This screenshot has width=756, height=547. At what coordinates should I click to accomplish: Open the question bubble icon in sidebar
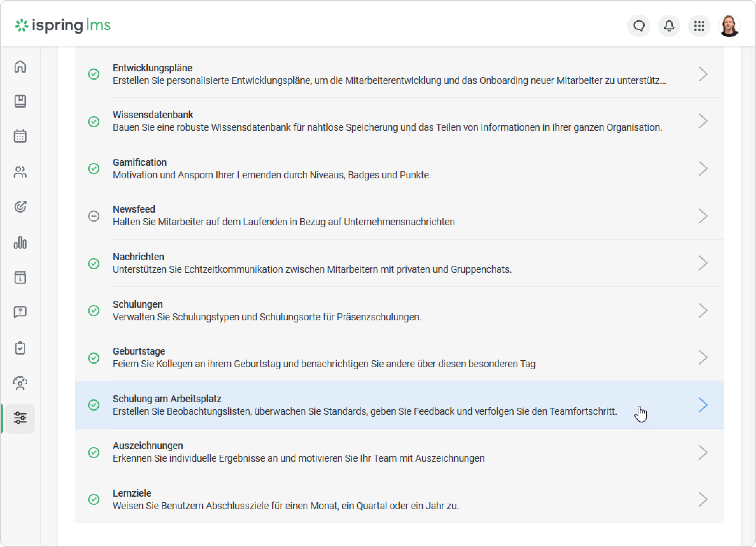click(20, 312)
